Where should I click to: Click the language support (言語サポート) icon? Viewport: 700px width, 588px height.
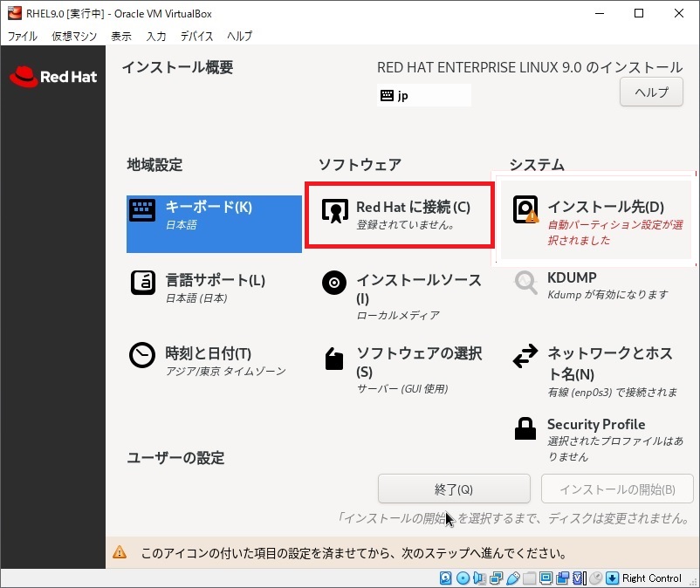click(142, 283)
